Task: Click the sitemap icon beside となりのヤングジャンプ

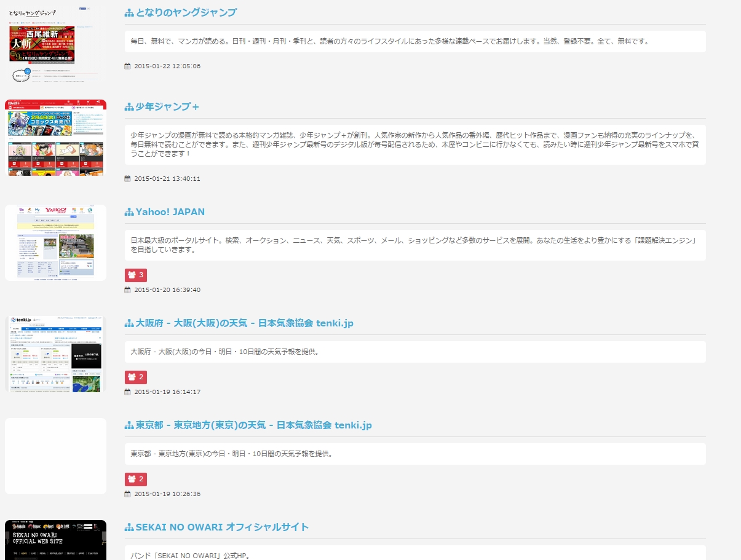Action: (129, 13)
